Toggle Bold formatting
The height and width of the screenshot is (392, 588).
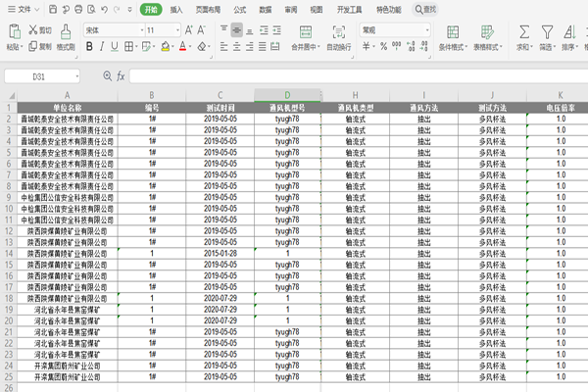click(89, 46)
